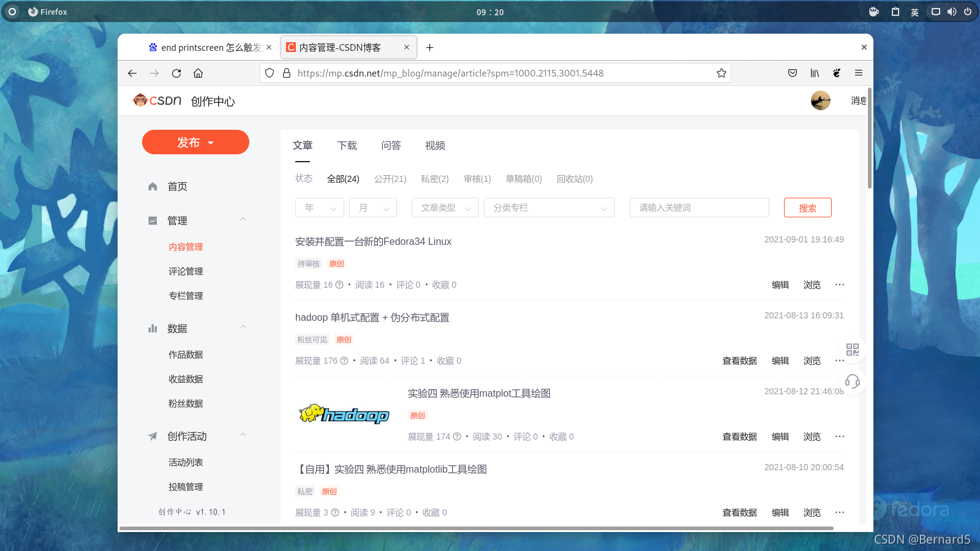Click the CSDN logo
This screenshot has height=551, width=980.
pyautogui.click(x=157, y=100)
